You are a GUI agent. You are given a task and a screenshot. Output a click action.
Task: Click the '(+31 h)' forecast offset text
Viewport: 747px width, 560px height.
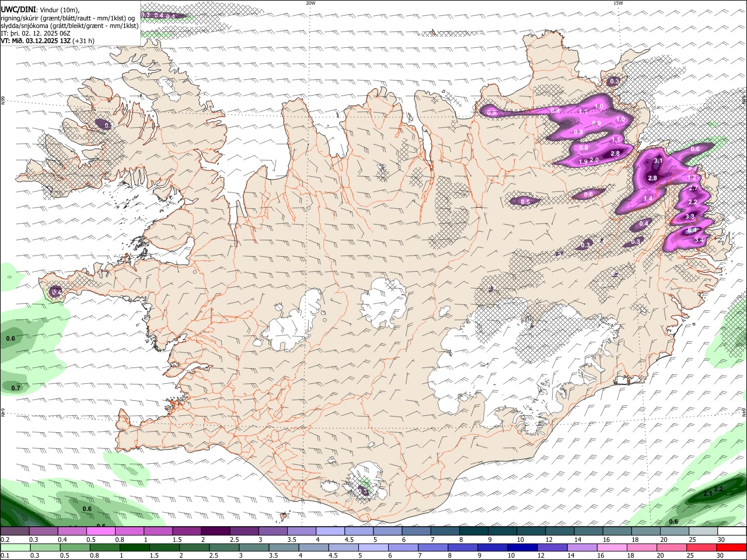84,41
